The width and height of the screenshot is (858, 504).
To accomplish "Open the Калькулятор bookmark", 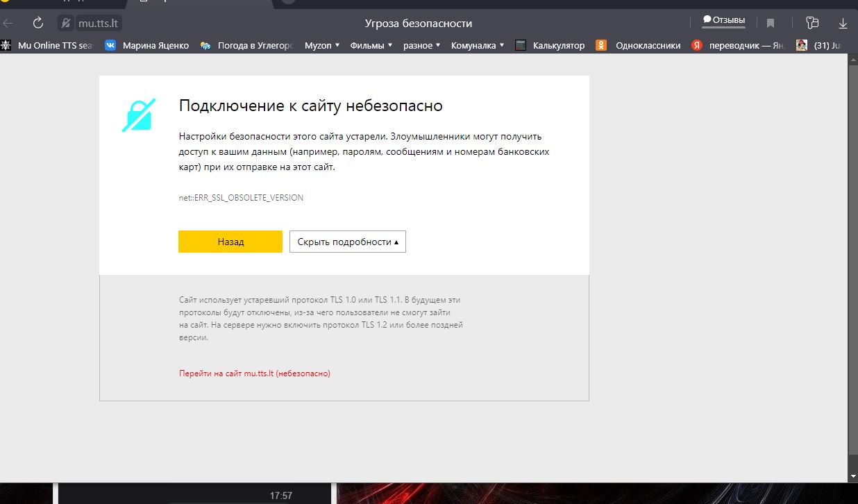I will tap(550, 45).
